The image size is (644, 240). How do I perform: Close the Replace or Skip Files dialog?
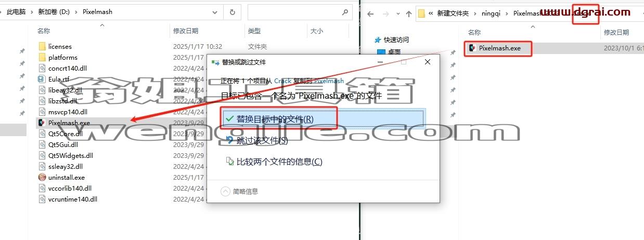(428, 62)
